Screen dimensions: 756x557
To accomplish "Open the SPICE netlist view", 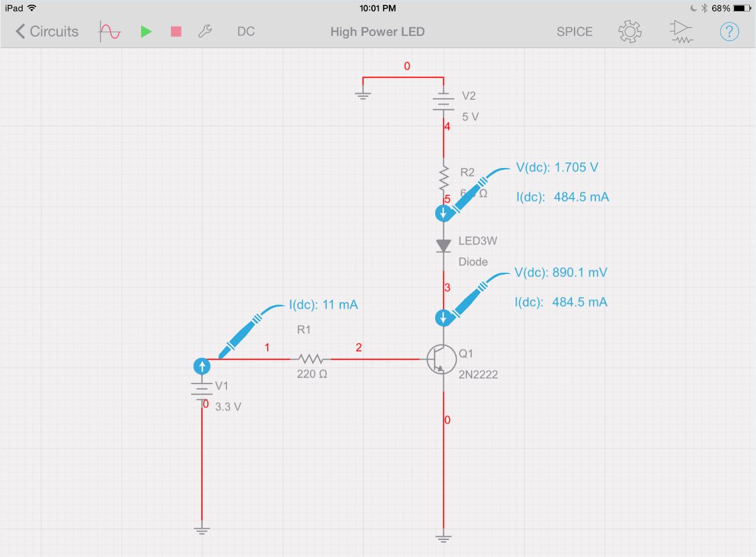I will pos(574,31).
